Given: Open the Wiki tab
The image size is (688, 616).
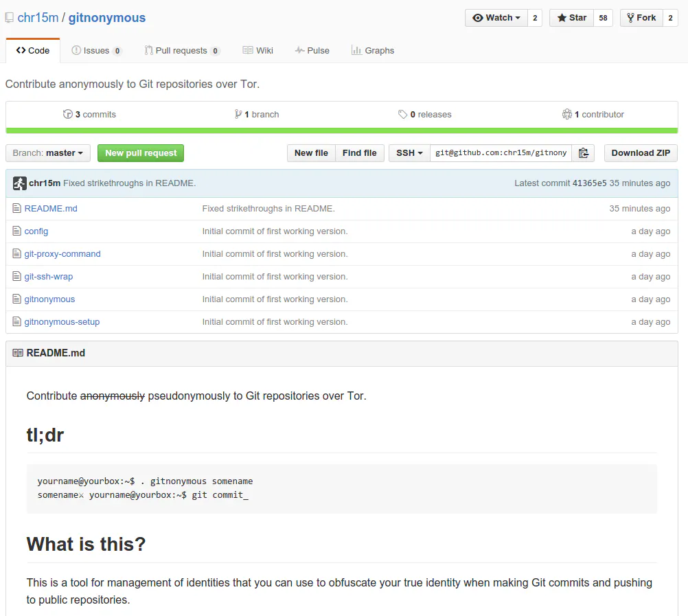Looking at the screenshot, I should (x=258, y=50).
